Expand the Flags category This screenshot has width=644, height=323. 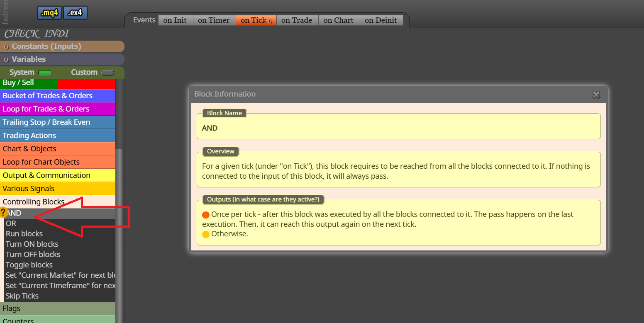point(58,308)
